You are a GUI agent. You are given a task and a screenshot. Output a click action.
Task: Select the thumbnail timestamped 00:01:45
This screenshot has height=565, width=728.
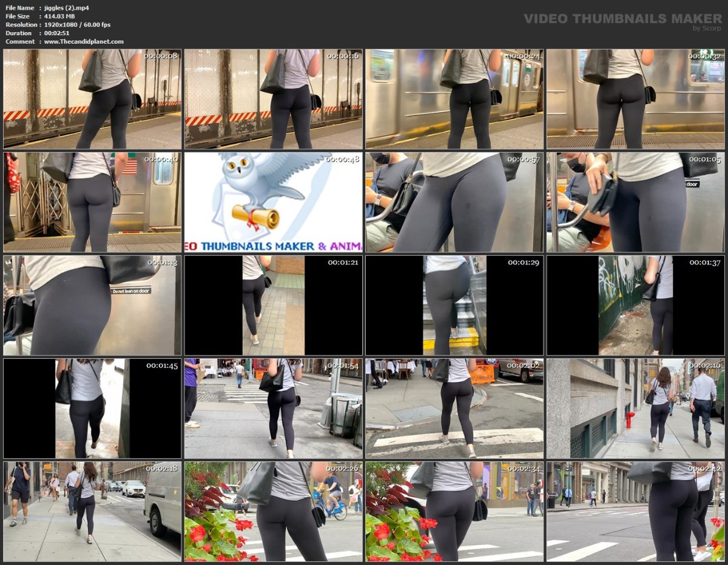tap(92, 409)
